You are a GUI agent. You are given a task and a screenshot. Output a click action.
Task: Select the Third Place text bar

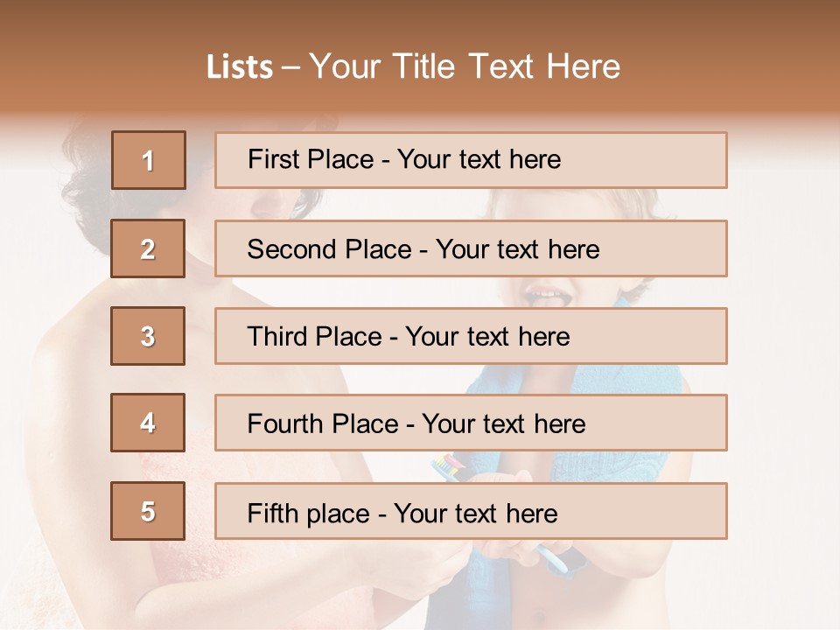tap(471, 336)
